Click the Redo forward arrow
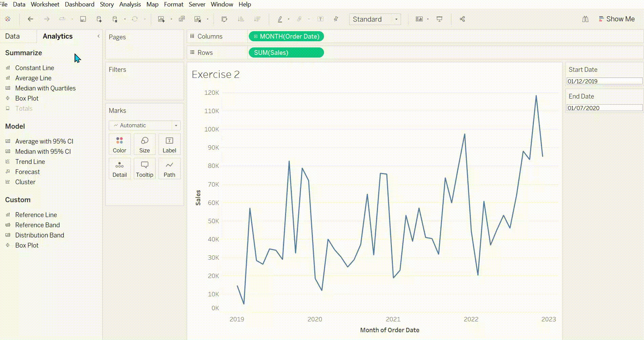 pyautogui.click(x=47, y=19)
